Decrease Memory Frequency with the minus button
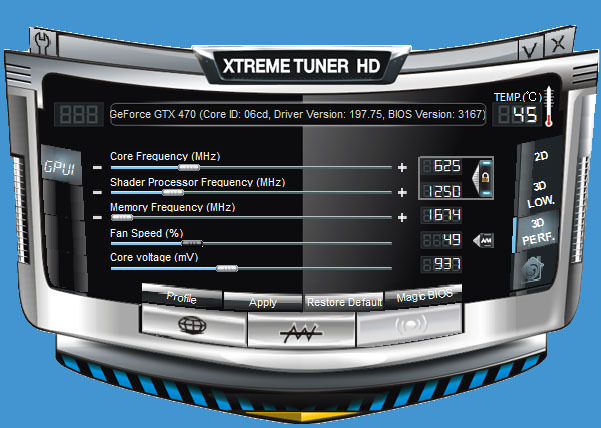The height and width of the screenshot is (428, 601). (x=98, y=218)
